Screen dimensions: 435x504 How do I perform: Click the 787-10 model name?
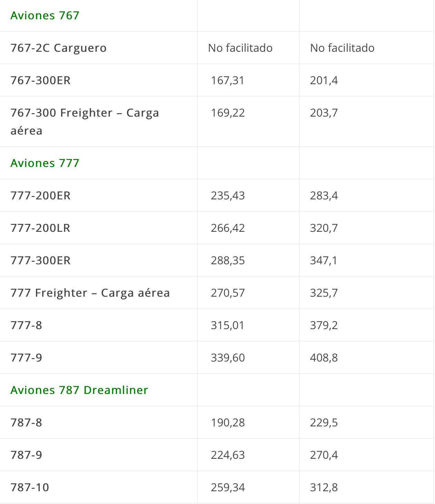pos(30,487)
